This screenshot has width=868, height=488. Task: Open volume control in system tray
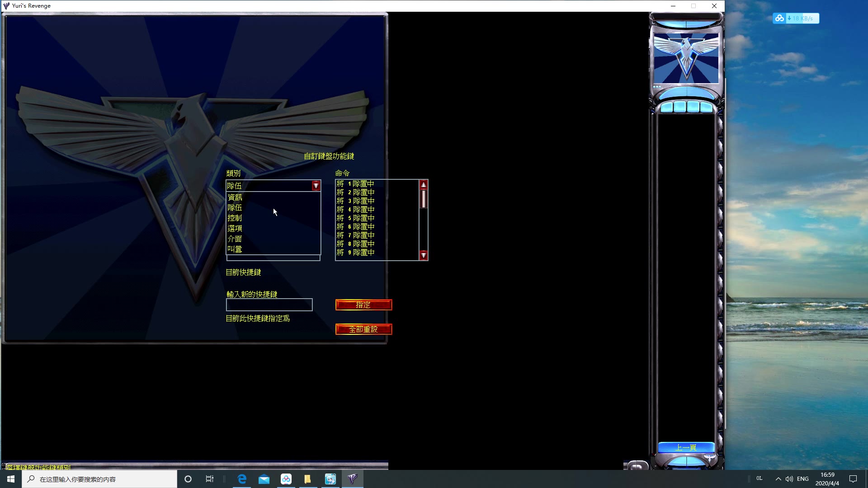(789, 479)
